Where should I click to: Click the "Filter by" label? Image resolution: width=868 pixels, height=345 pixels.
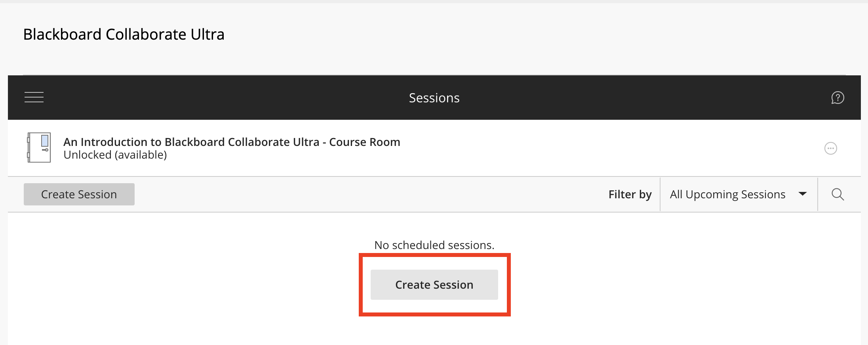coord(630,194)
